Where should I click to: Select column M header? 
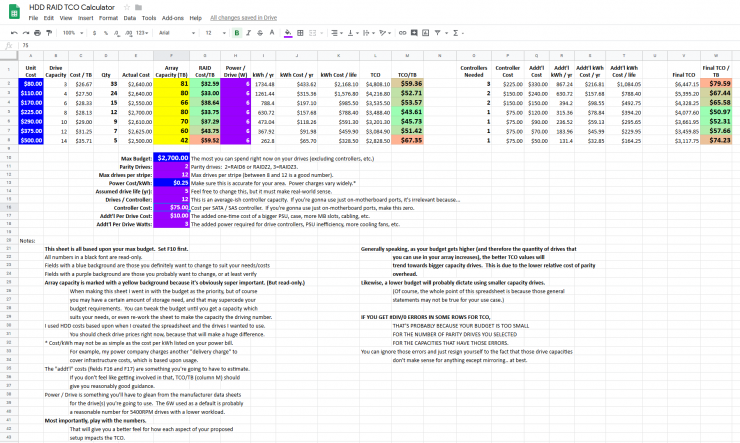click(x=407, y=56)
